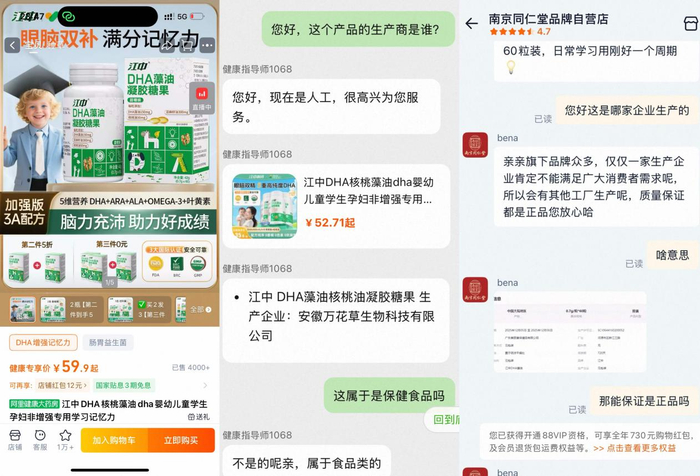700x476 pixels.
Task: Tap the 您好，这个产品的生产商是谁？ message
Action: [x=358, y=29]
